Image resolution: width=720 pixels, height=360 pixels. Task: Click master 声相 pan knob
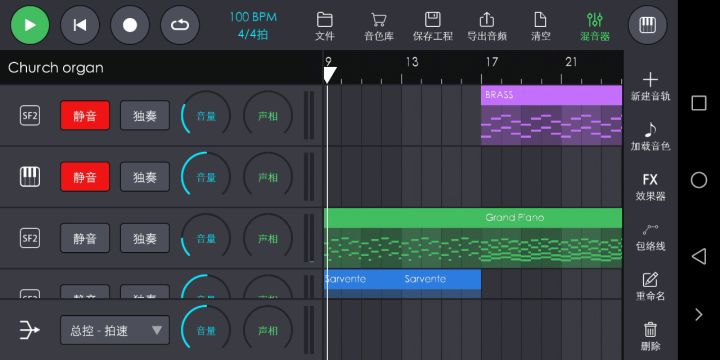point(268,330)
